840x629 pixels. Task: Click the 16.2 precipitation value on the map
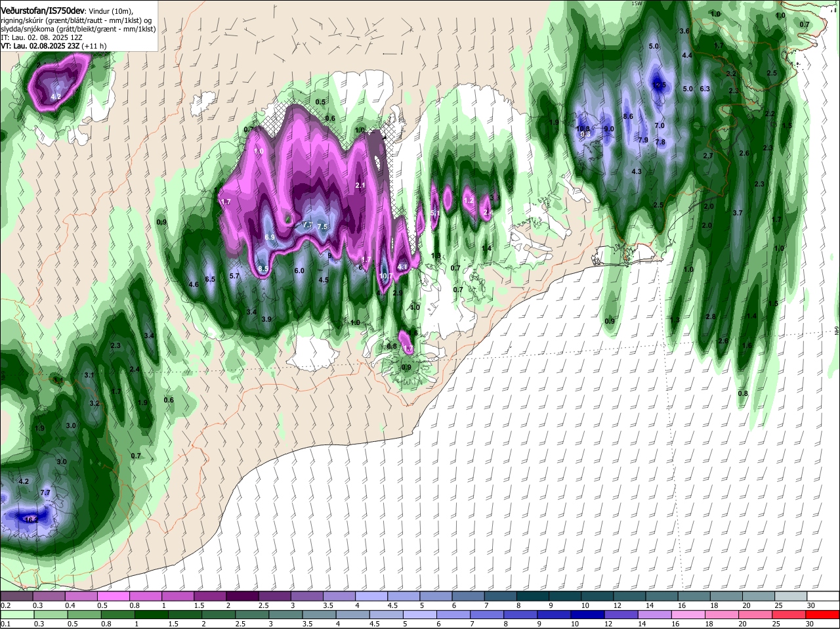(x=30, y=519)
